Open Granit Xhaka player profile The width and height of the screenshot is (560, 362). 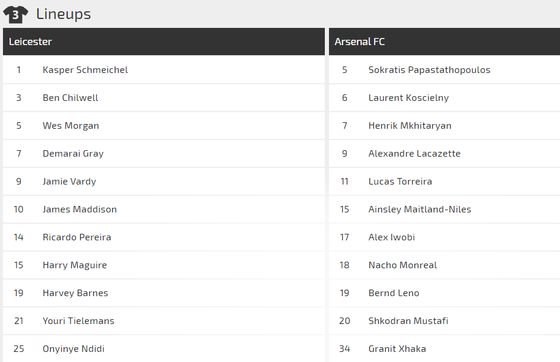(x=397, y=348)
